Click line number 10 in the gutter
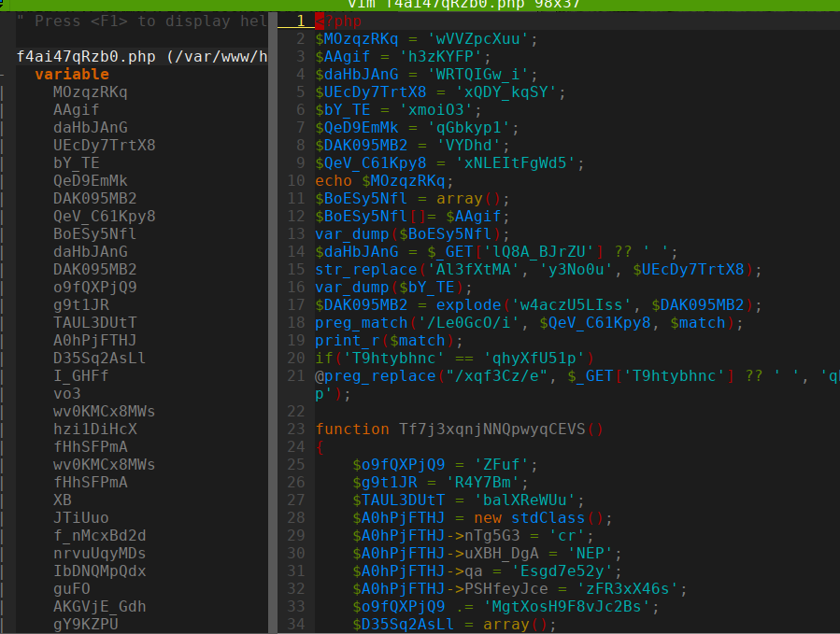 (296, 181)
